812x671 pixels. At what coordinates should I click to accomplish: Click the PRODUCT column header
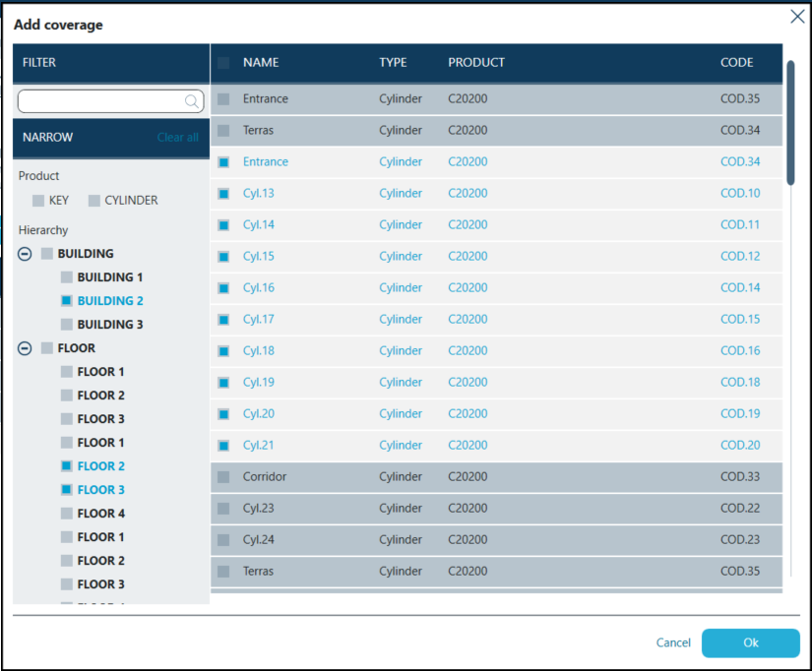476,63
